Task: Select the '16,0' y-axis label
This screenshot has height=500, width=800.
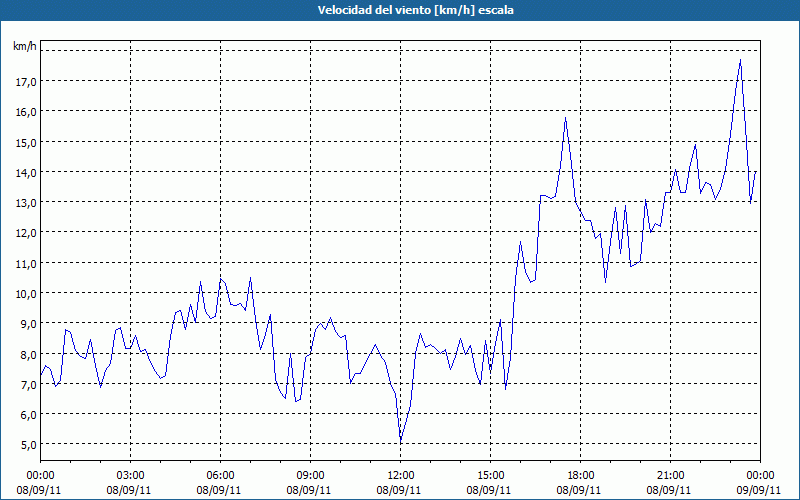Action: [26, 111]
